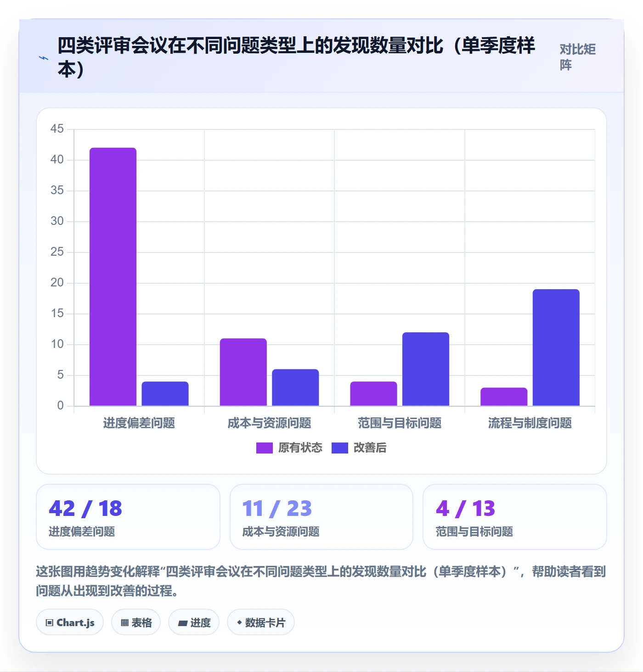
Task: Select the blue 范围与目标问题 bar
Action: click(x=426, y=369)
